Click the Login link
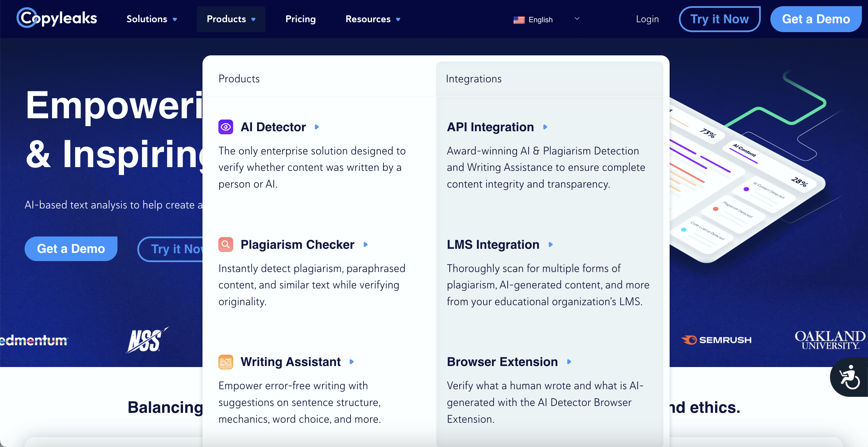The image size is (868, 447). click(x=647, y=19)
